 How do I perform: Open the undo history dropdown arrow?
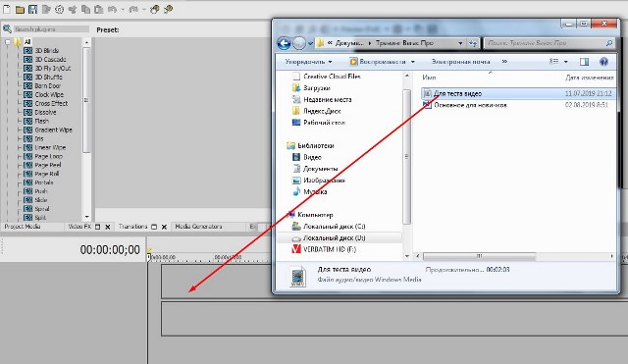pyautogui.click(x=122, y=9)
